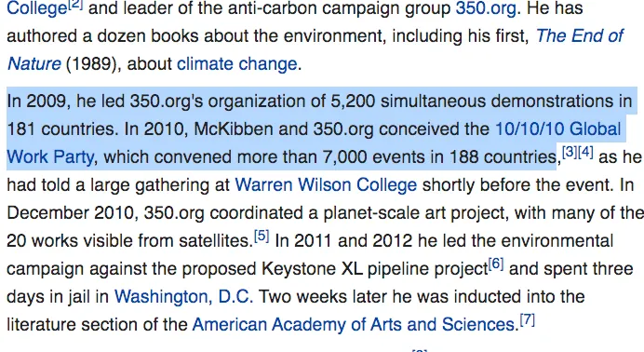Jump to citation reference [4]

click(x=585, y=153)
